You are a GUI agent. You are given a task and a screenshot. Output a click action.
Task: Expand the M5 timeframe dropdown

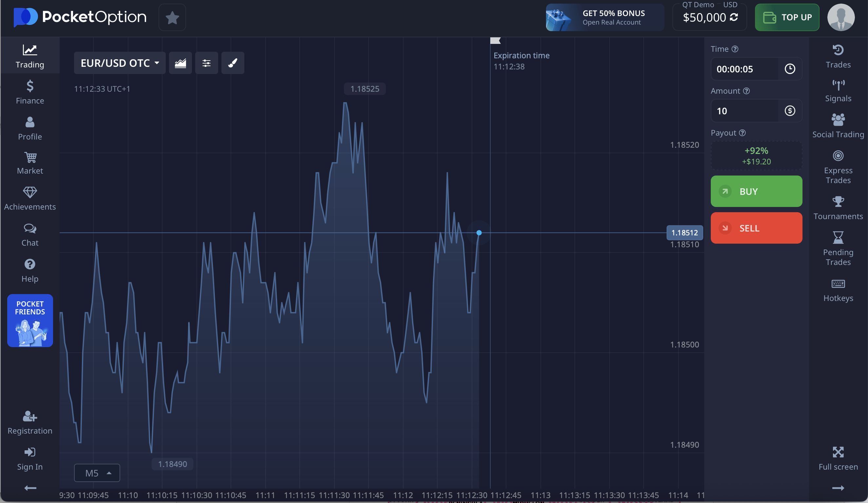97,473
